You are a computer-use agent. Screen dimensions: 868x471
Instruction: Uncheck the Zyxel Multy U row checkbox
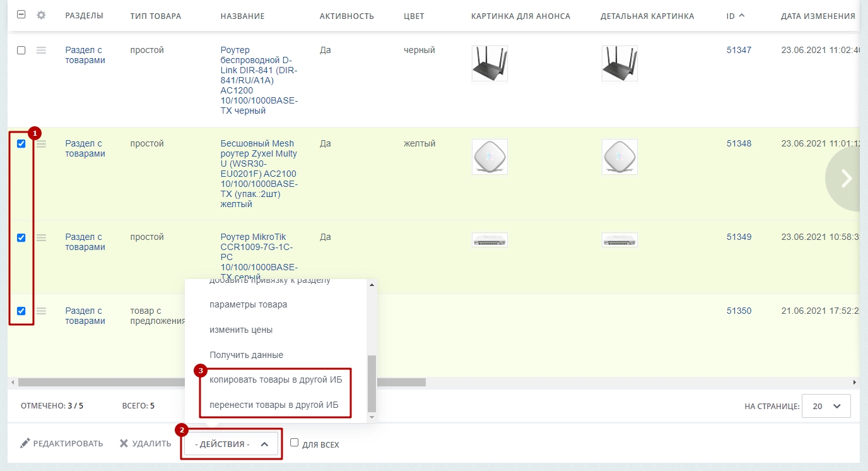[21, 144]
